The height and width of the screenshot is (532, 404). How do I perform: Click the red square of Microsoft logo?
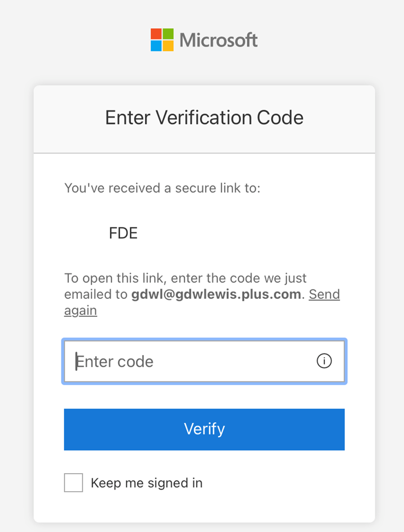[x=156, y=33]
